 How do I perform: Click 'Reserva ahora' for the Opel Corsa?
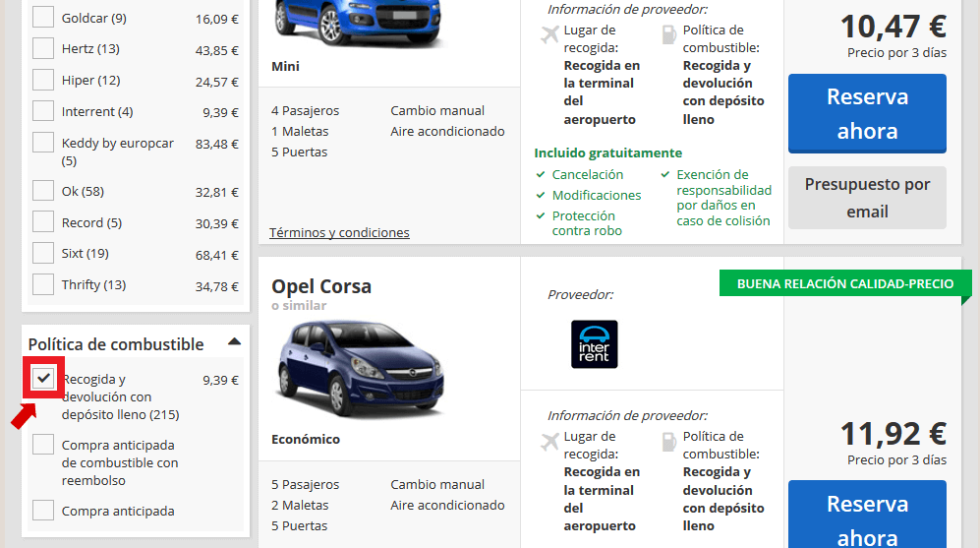coord(867,515)
